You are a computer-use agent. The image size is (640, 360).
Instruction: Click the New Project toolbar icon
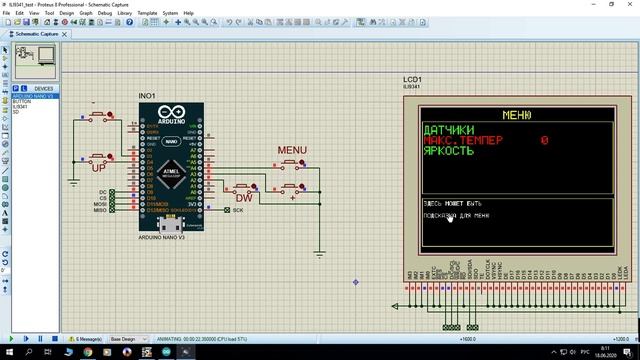click(x=8, y=22)
